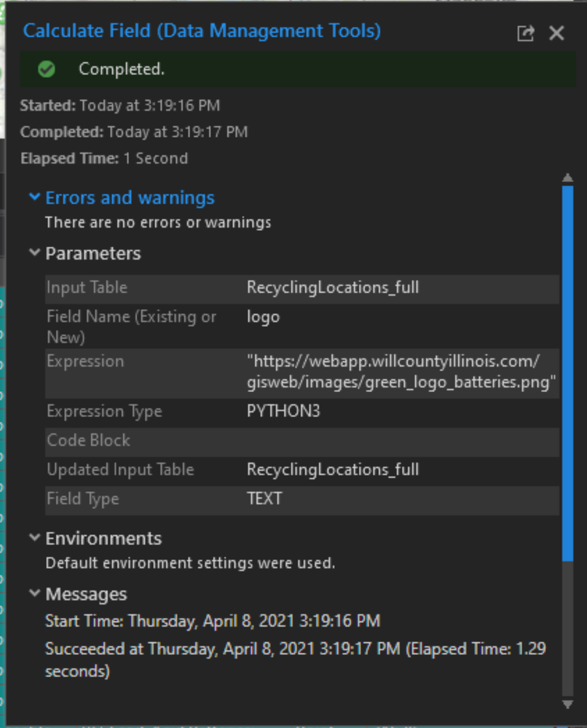
Task: Click the blue vertical scrollbar thumb
Action: [x=567, y=372]
